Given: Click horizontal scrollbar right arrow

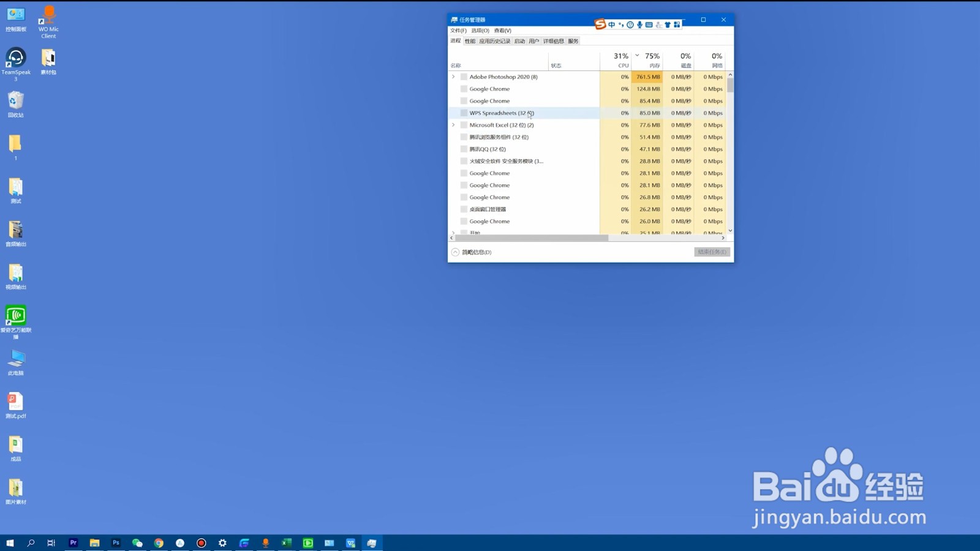Looking at the screenshot, I should (723, 238).
